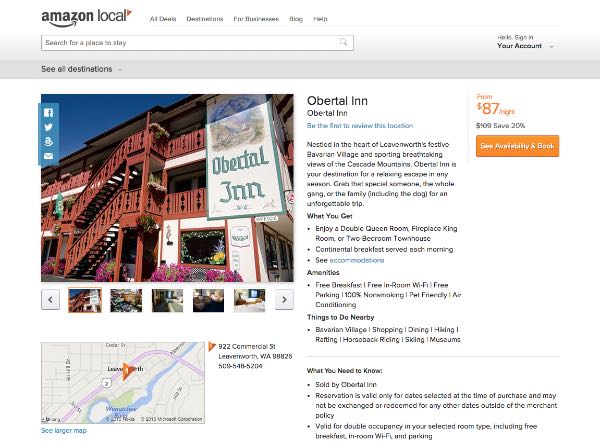Viewport: 600px width, 442px height.
Task: Open the Your Account dropdown
Action: click(522, 46)
